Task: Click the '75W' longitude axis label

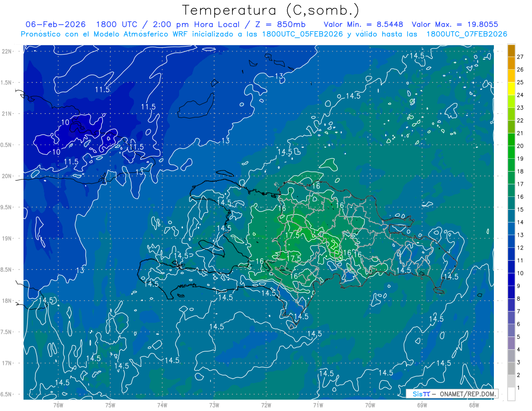Action: (x=110, y=405)
